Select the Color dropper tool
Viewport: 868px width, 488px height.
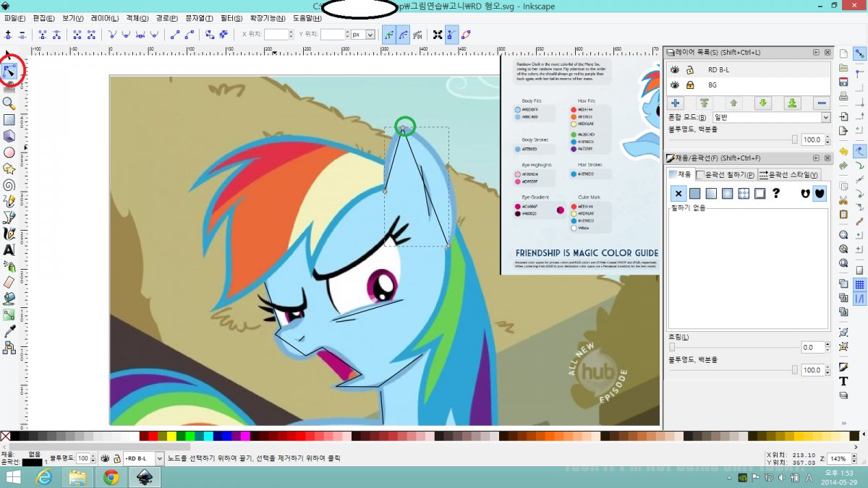9,331
